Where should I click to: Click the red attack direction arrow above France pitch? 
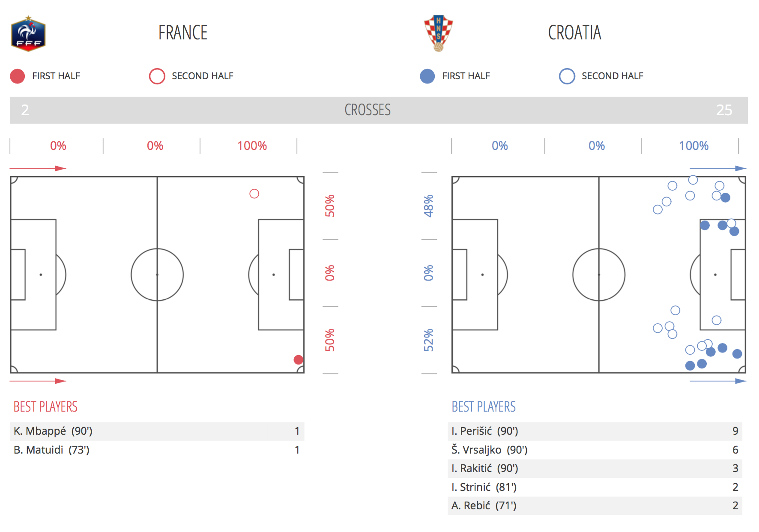(x=38, y=168)
